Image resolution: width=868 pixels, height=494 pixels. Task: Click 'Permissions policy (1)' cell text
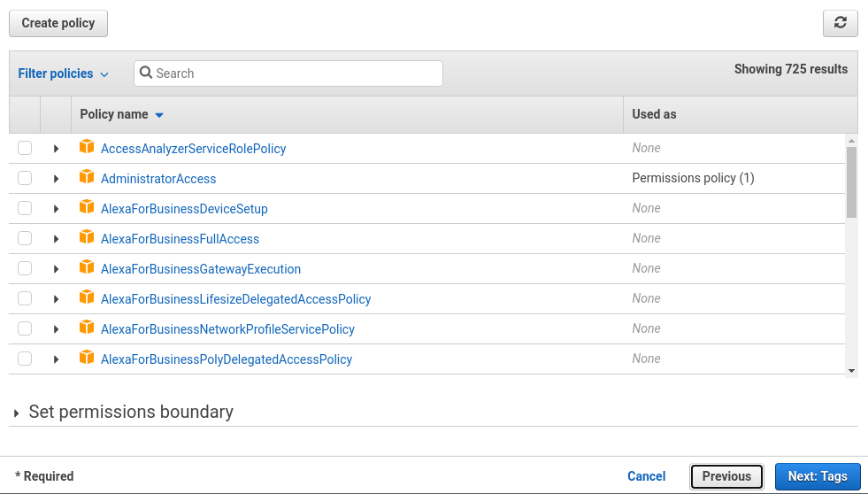coord(693,178)
